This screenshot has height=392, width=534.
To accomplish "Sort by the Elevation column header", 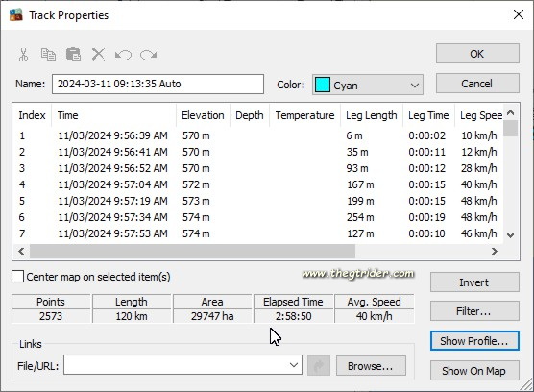I will pos(203,115).
